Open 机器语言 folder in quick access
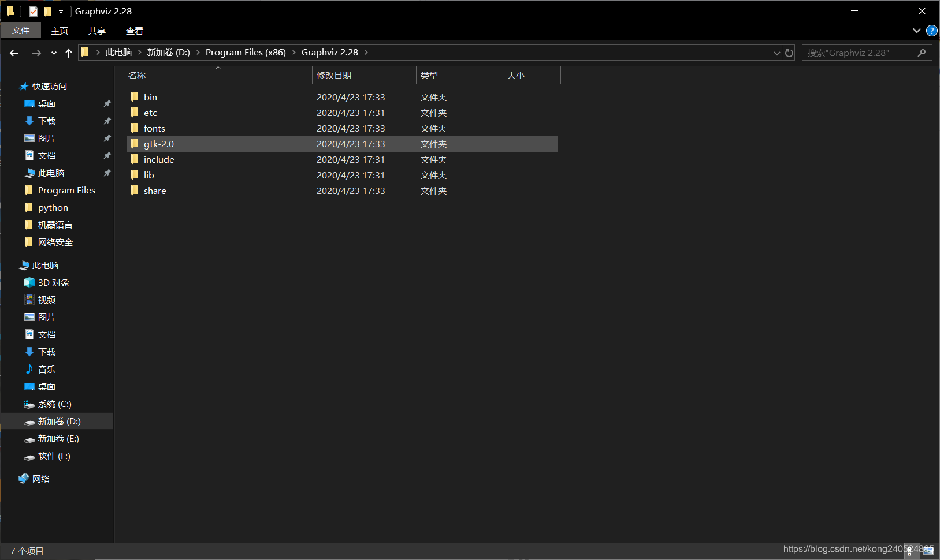The width and height of the screenshot is (940, 560). click(x=55, y=225)
